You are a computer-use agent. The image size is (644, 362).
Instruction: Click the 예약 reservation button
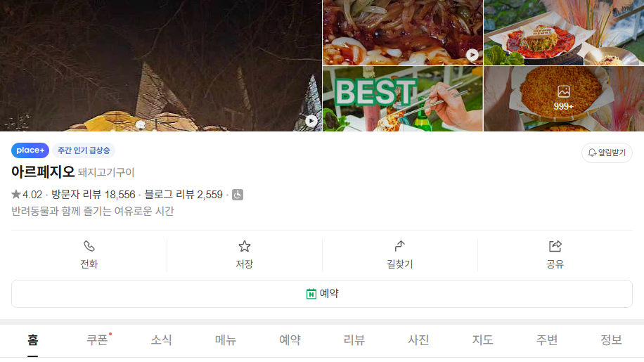pyautogui.click(x=322, y=294)
